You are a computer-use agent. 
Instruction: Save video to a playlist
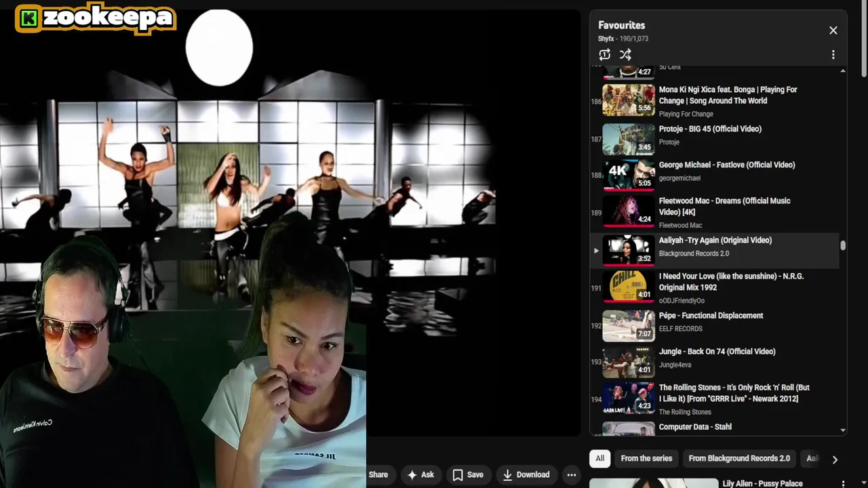(x=468, y=475)
